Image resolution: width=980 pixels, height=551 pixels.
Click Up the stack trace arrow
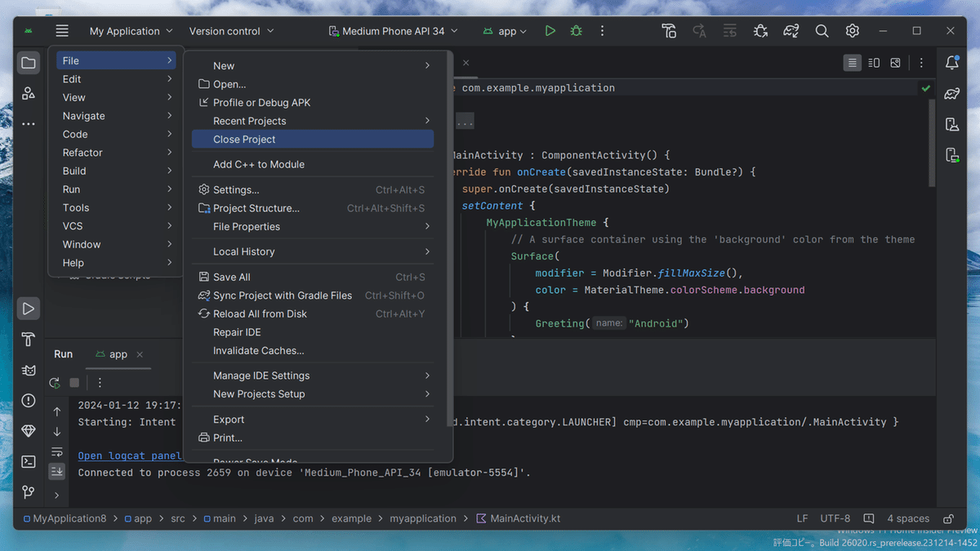point(57,411)
